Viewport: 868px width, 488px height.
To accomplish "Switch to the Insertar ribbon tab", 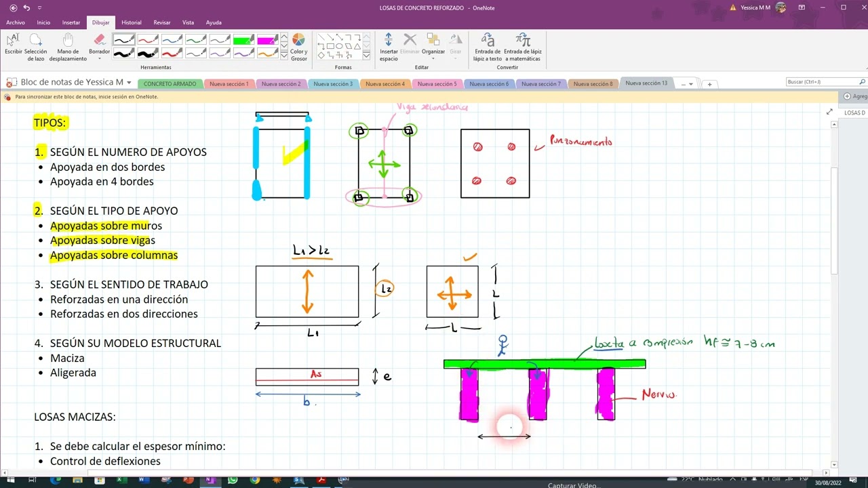I will click(71, 22).
